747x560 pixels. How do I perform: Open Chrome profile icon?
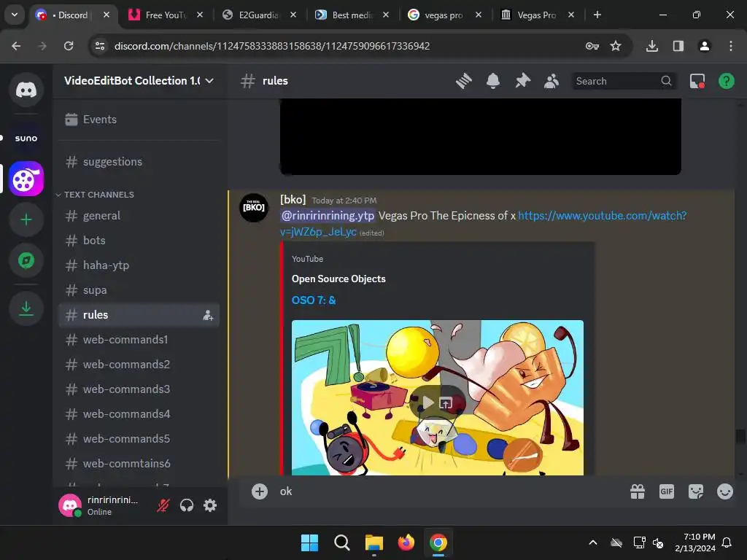pyautogui.click(x=704, y=46)
